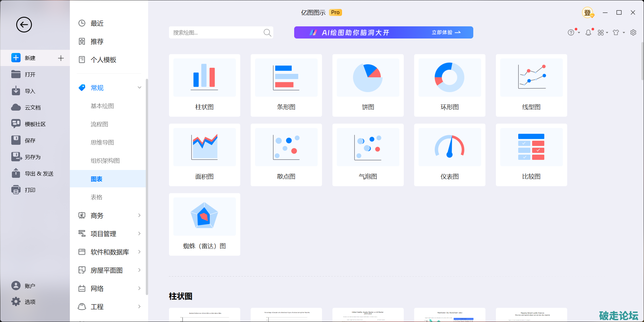The width and height of the screenshot is (644, 322).
Task: Open the 最近 recent list
Action: (97, 23)
